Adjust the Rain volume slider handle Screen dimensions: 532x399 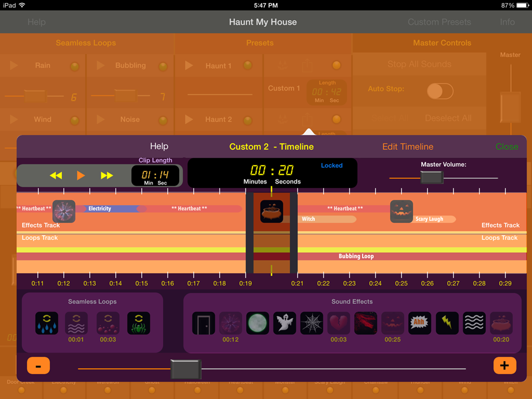point(35,96)
